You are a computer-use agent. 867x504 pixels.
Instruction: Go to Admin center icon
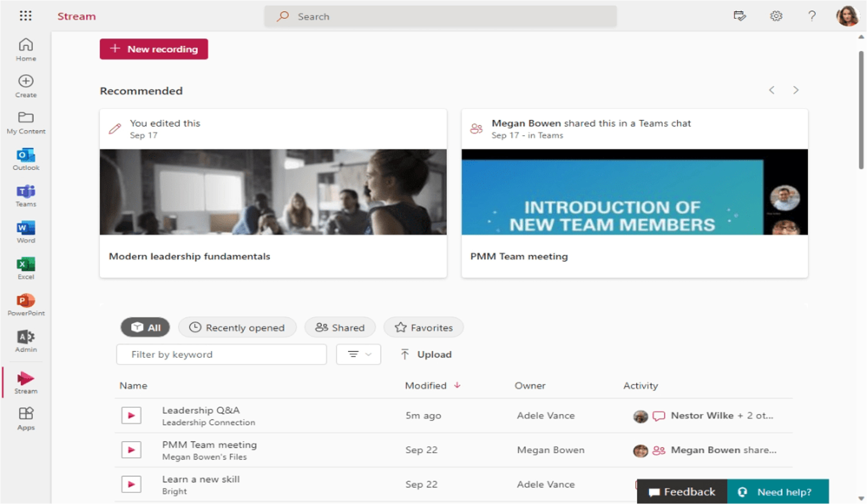pyautogui.click(x=26, y=341)
